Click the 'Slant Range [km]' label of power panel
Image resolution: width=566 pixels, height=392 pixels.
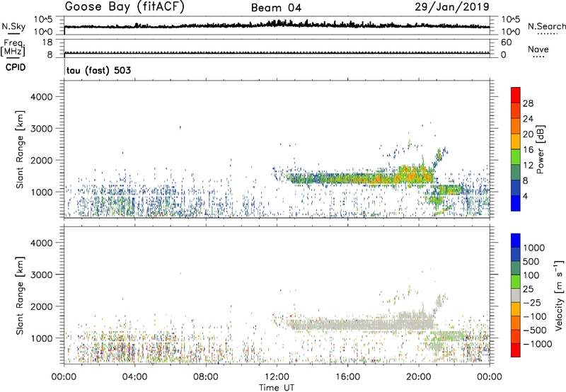[x=20, y=149]
